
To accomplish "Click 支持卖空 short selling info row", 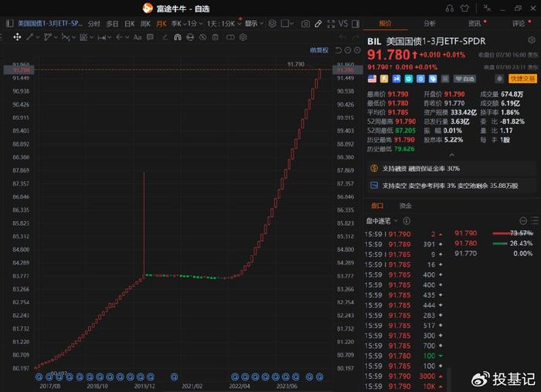I will pos(451,186).
